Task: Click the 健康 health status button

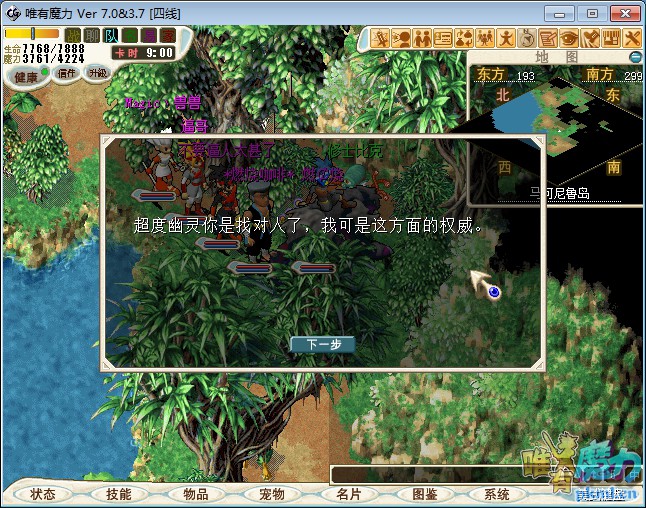Action: click(28, 77)
